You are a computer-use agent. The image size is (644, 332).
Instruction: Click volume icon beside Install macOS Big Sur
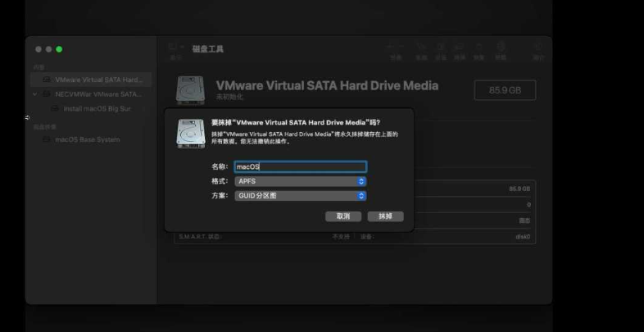[55, 109]
